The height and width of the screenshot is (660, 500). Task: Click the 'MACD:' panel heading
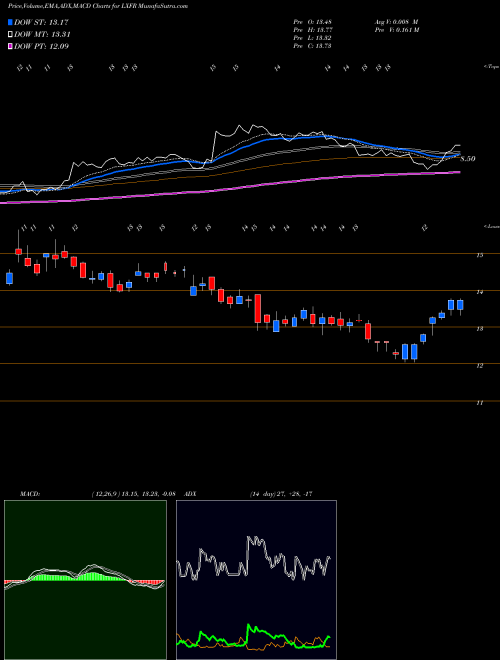(x=29, y=494)
